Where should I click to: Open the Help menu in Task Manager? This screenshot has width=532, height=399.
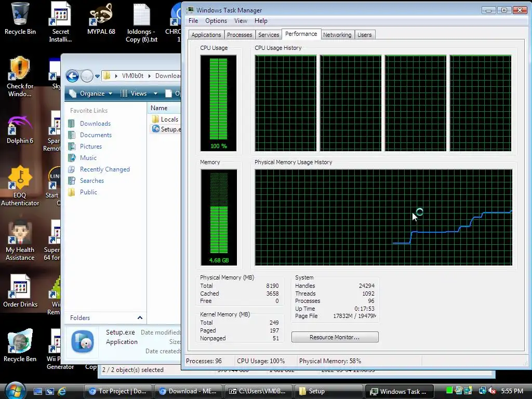(261, 21)
